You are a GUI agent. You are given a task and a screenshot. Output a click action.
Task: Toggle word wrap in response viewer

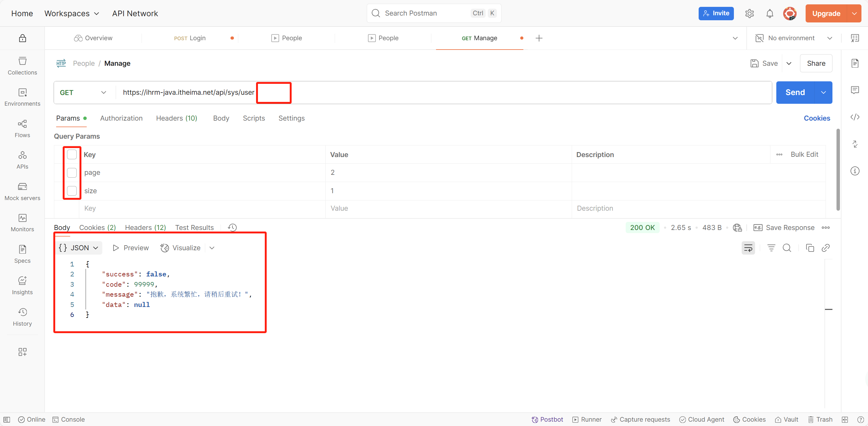click(748, 248)
